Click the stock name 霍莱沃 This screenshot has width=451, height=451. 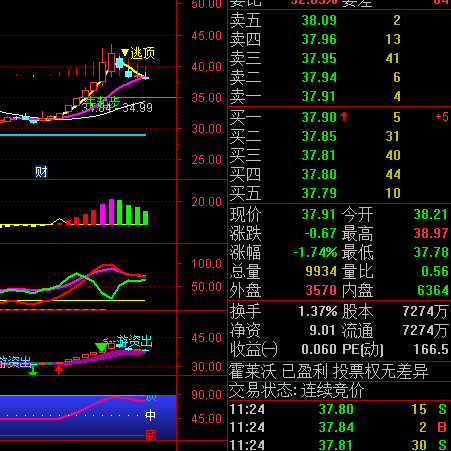253,371
